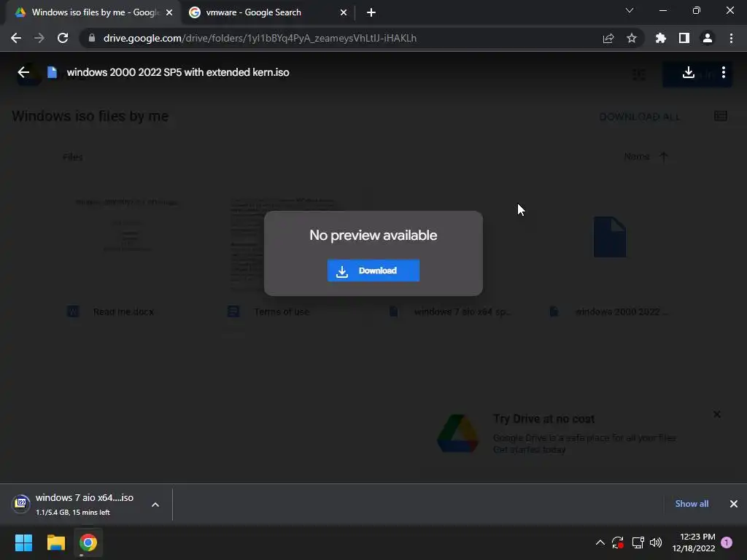Show hidden system tray icons
Viewport: 747px width, 560px height.
point(600,542)
